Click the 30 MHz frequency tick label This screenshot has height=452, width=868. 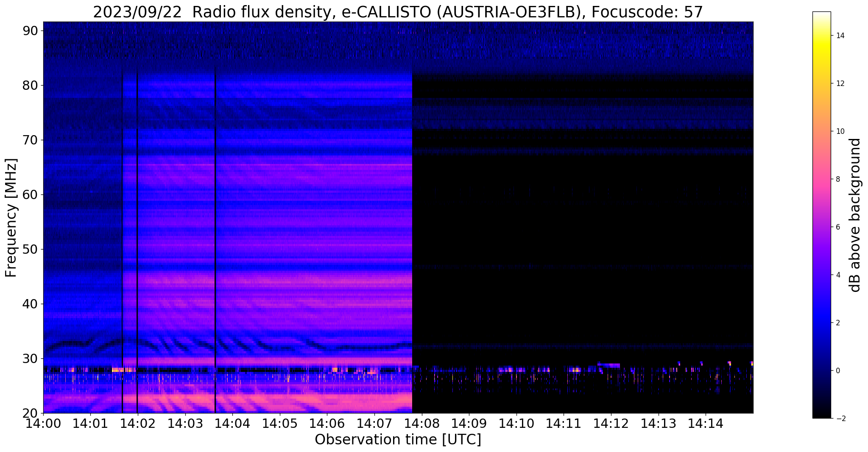[x=30, y=358]
